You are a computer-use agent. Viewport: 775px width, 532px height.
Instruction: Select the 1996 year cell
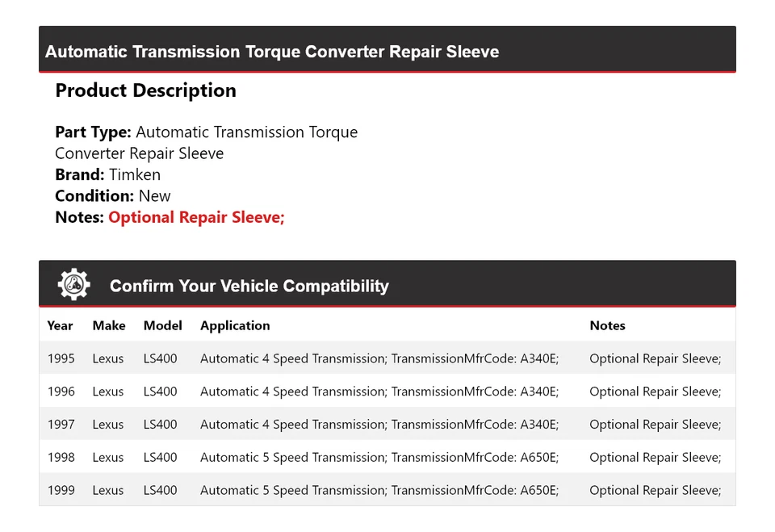point(61,392)
